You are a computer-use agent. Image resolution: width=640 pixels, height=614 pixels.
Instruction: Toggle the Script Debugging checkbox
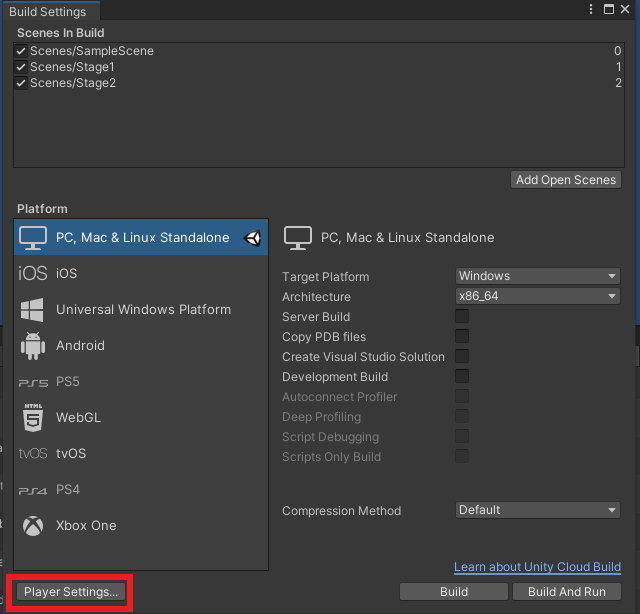(462, 436)
